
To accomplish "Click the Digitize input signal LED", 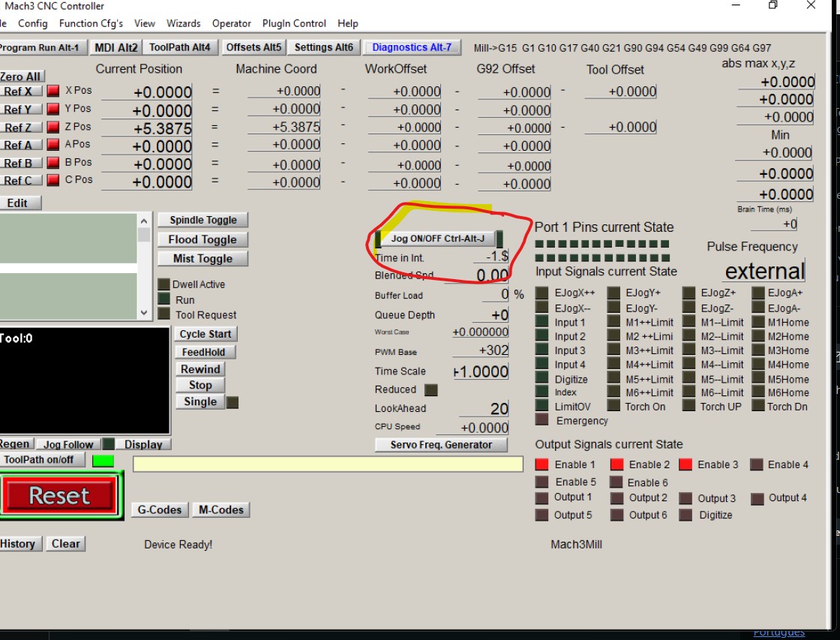I will pyautogui.click(x=541, y=378).
